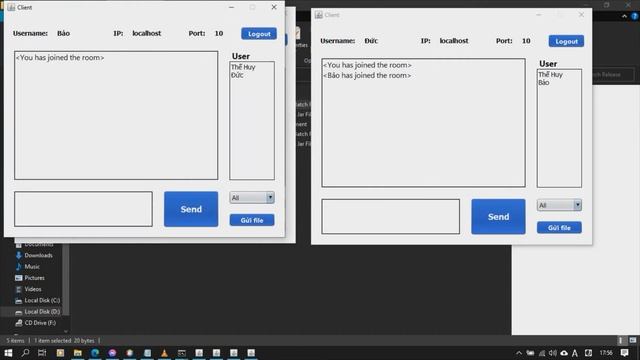The image size is (640, 360).
Task: Send message from Đức's client
Action: point(498,217)
